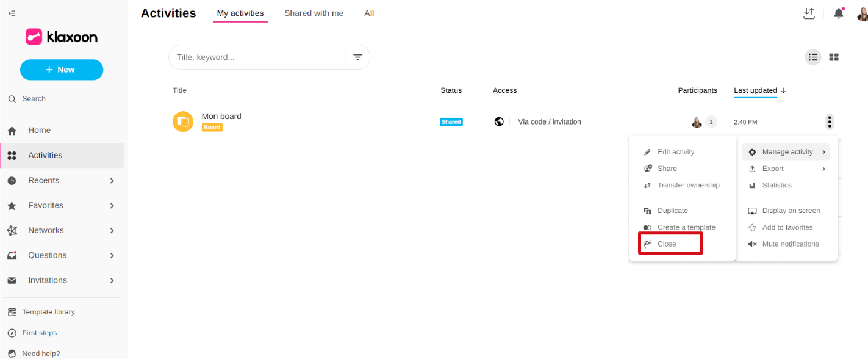Viewport: 868px width, 359px height.
Task: Expand the Recents sidebar section
Action: pyautogui.click(x=112, y=180)
